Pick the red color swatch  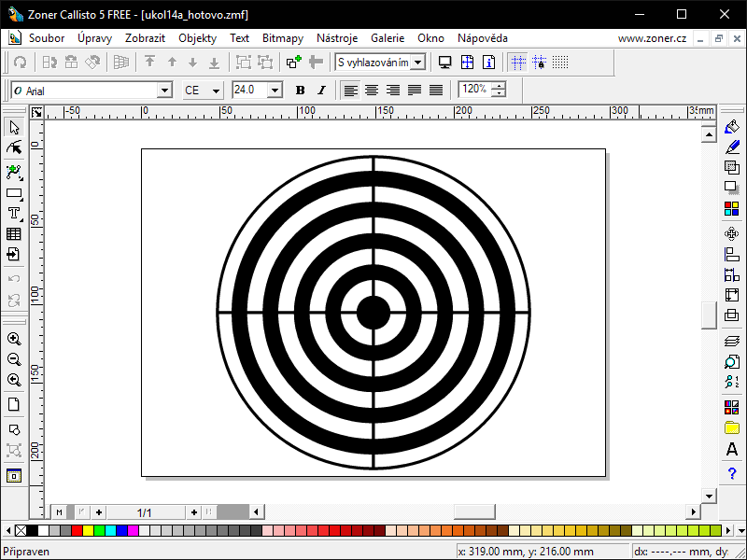[77, 530]
